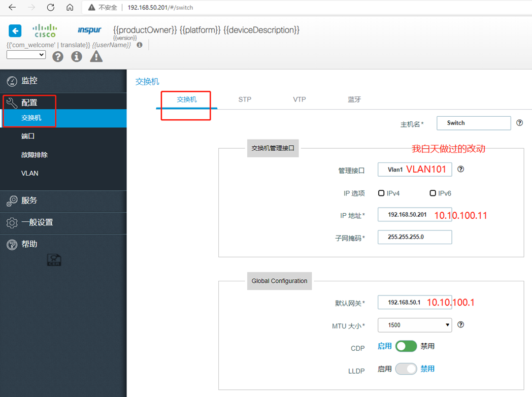532x397 pixels.
Task: Click small info icon beside userName
Action: click(x=140, y=45)
